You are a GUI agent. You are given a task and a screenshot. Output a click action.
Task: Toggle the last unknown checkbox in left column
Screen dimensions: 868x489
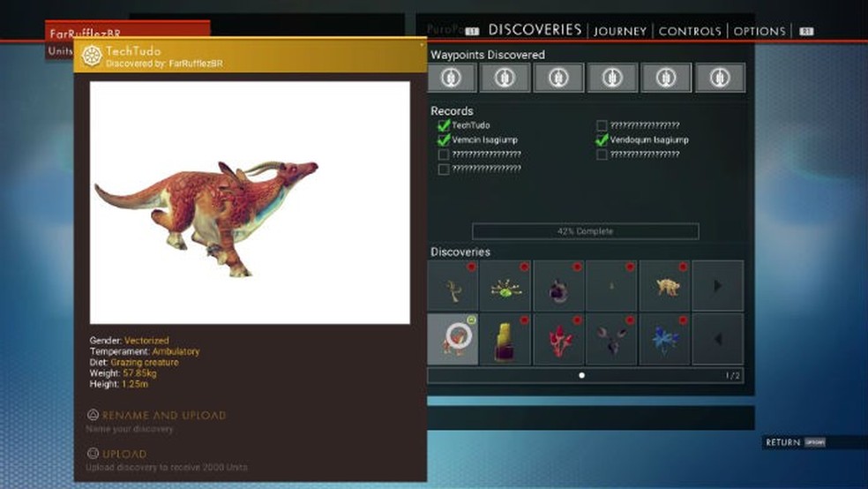pos(444,169)
